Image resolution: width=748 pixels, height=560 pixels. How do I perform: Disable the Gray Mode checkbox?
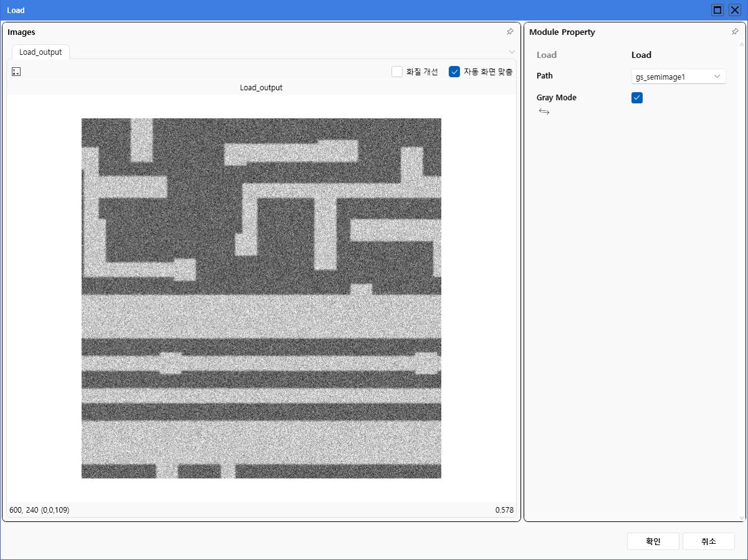point(637,98)
